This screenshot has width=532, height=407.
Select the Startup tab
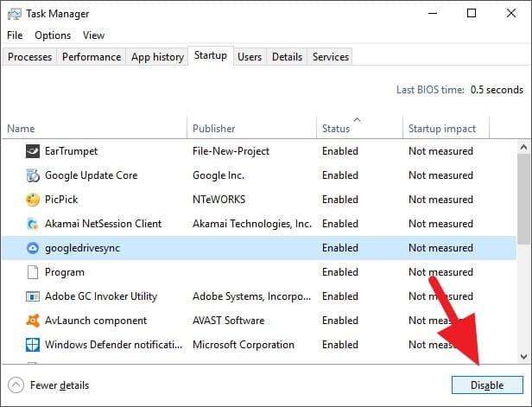(x=211, y=55)
